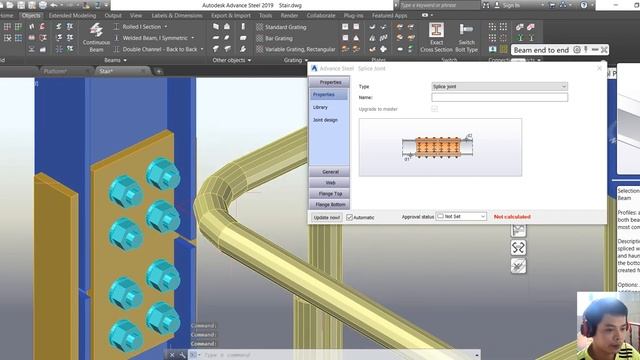Open the Type combo box in Splice Joint dialog

point(500,87)
